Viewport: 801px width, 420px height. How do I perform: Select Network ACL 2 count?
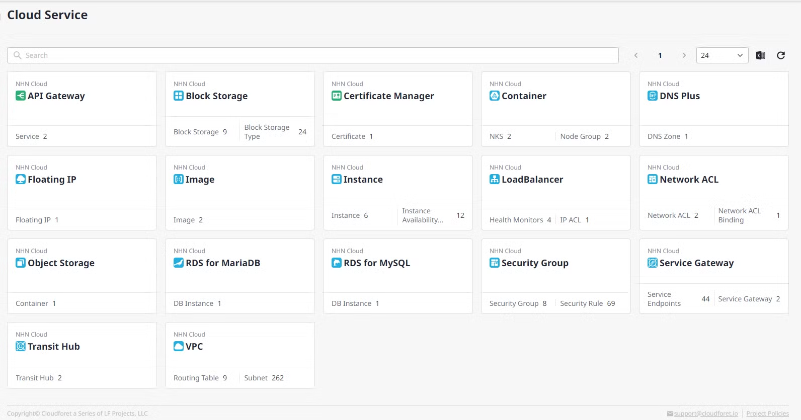[673, 215]
